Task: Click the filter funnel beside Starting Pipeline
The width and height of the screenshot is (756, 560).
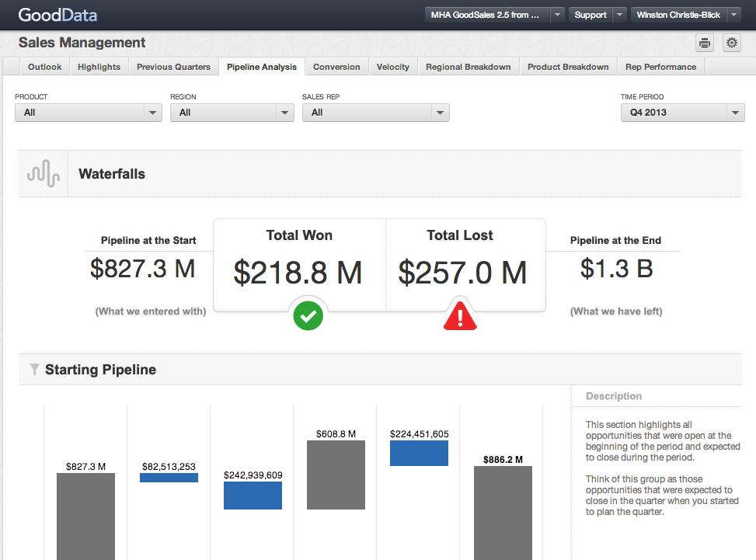Action: pos(34,369)
